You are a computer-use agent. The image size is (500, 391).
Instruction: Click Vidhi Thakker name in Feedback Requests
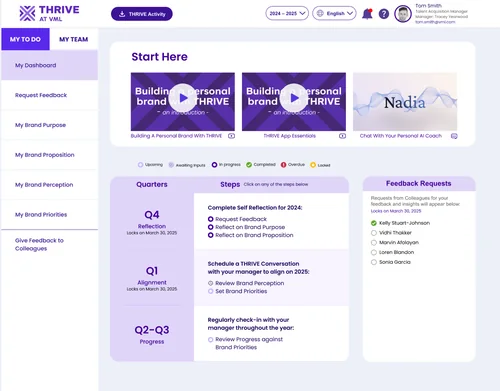395,233
